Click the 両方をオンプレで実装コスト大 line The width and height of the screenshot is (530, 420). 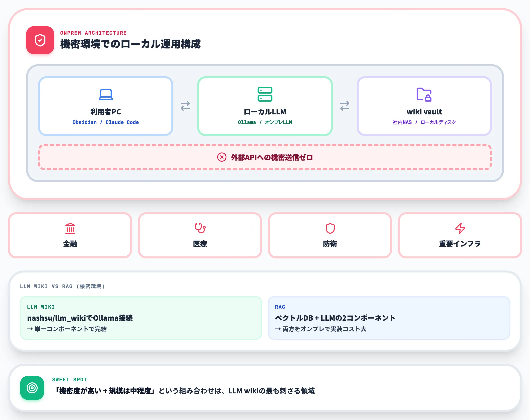coord(321,329)
